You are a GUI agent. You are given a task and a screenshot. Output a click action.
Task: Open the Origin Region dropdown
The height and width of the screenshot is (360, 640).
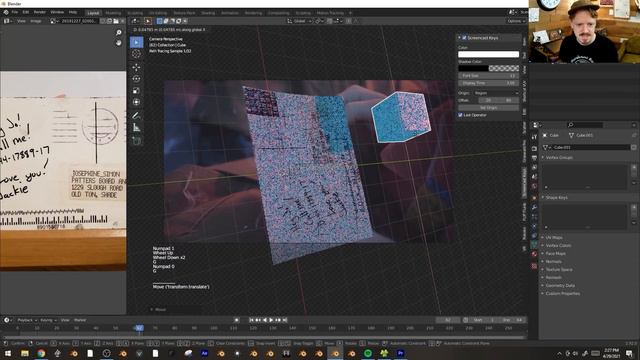(496, 93)
